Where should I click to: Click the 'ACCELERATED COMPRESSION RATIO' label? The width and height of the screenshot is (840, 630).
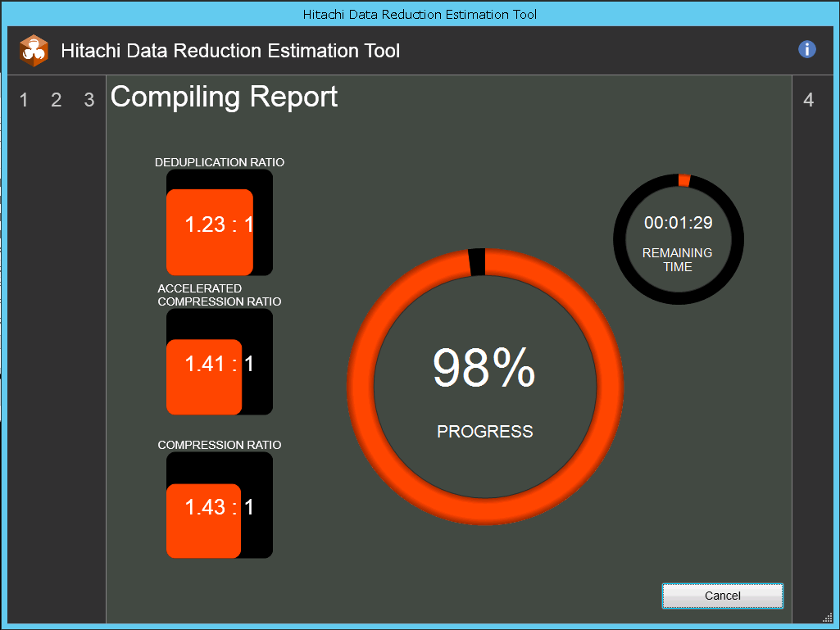click(x=219, y=295)
